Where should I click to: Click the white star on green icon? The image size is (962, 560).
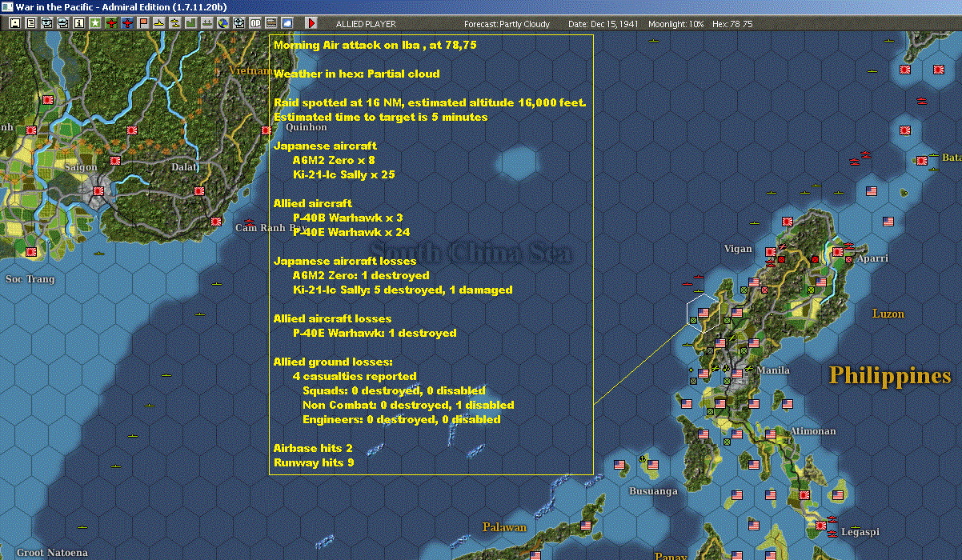pos(95,23)
